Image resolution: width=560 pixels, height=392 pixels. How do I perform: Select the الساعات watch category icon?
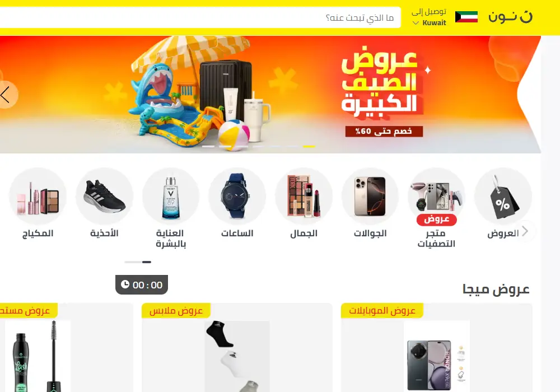(x=237, y=196)
